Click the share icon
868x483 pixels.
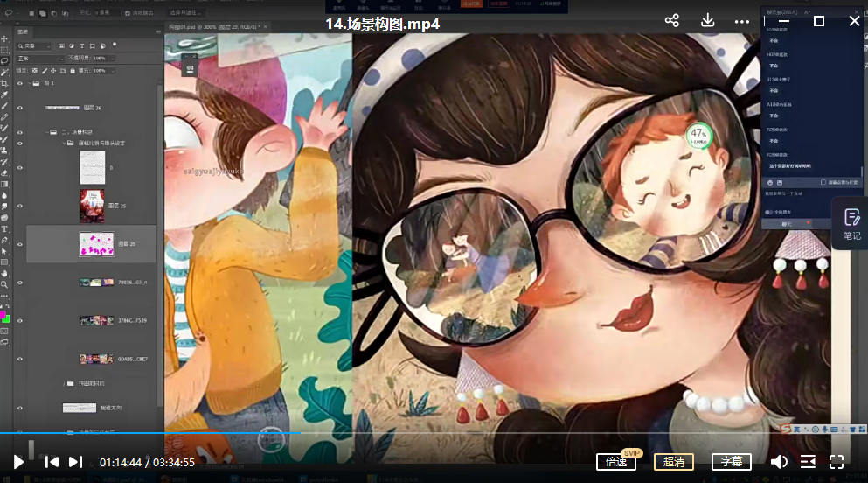point(671,21)
